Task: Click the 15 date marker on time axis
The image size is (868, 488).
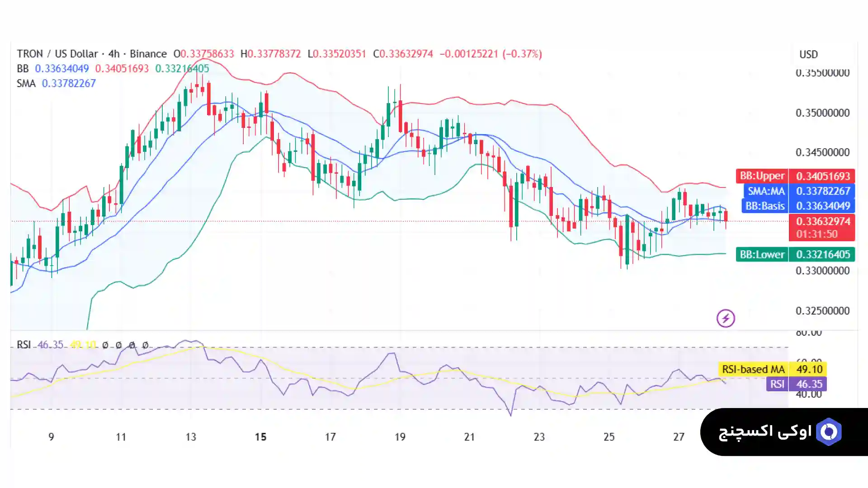Action: click(260, 437)
